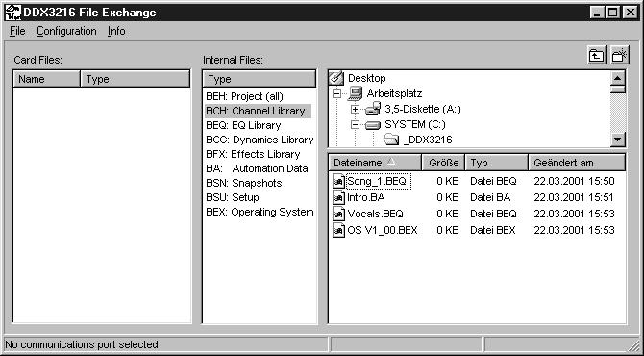Image resolution: width=644 pixels, height=356 pixels.
Task: Click the Desktop label in folder tree
Action: coord(367,78)
